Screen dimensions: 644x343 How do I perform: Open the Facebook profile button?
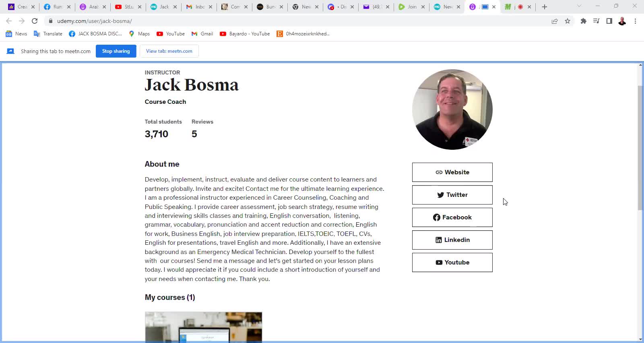tap(452, 217)
